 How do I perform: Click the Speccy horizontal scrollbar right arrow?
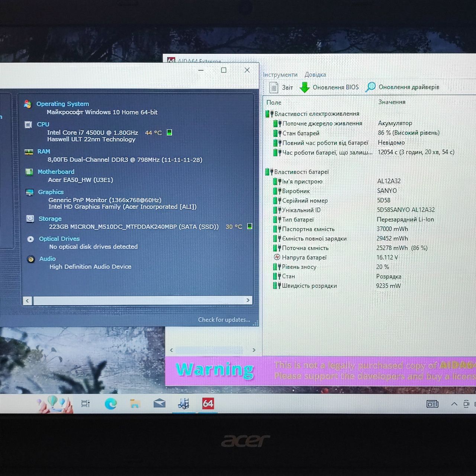pos(248,300)
